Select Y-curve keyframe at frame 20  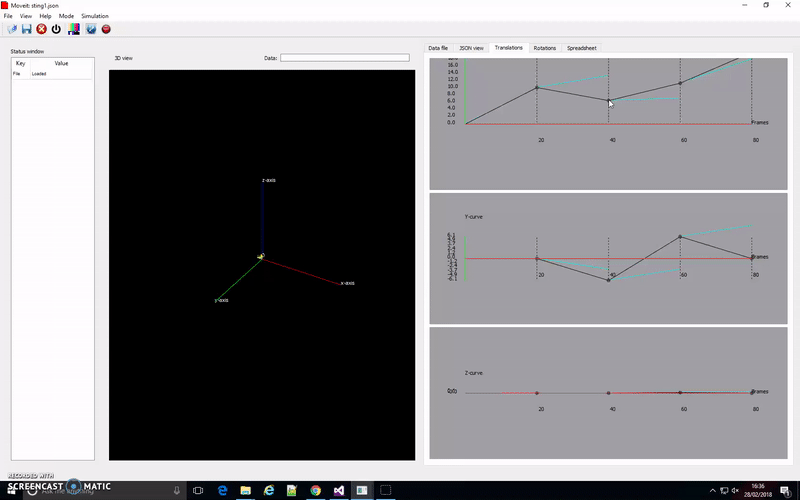coord(537,259)
